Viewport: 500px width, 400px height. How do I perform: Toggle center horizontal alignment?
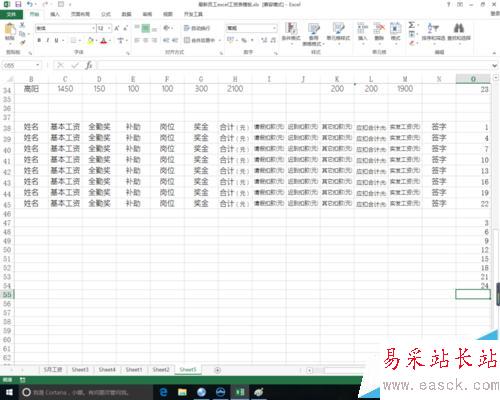coord(146,40)
